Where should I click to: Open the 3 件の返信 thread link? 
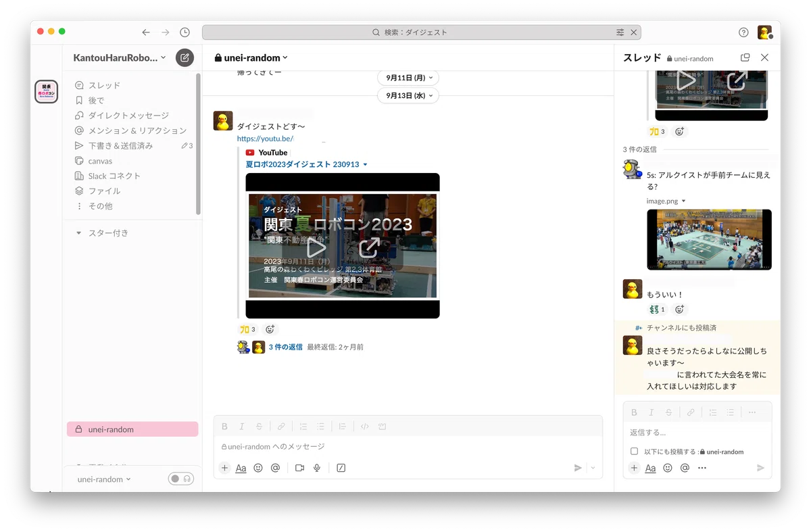[285, 347]
